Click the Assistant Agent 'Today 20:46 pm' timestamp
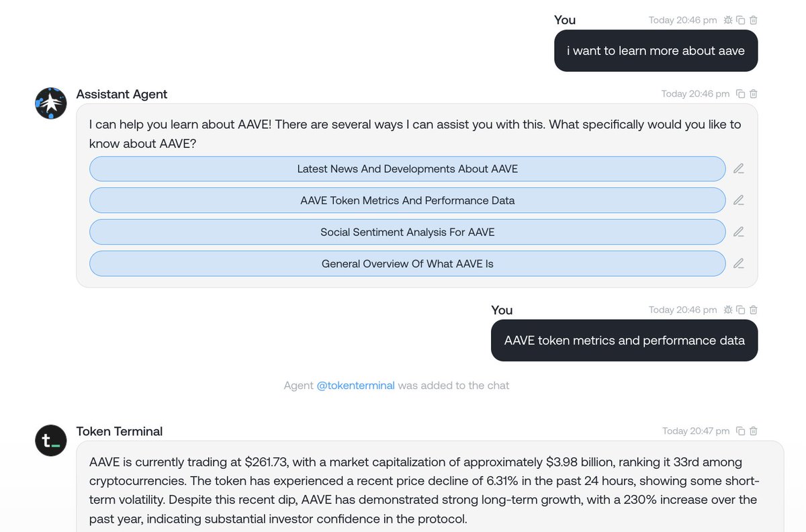 tap(695, 94)
